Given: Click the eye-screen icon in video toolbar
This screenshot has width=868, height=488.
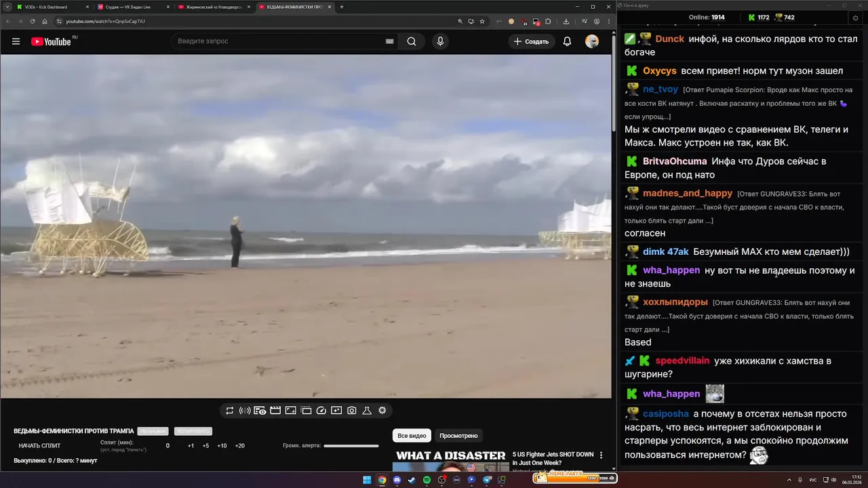Looking at the screenshot, I should 260,411.
